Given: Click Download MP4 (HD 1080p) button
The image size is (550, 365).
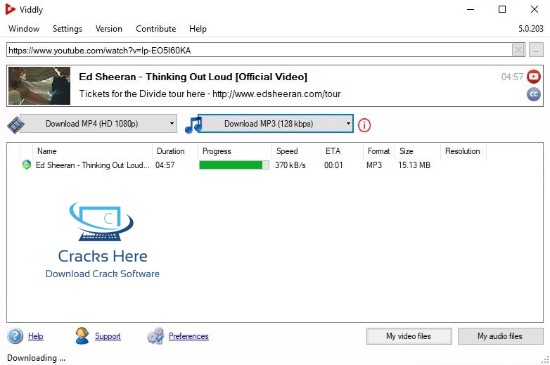Looking at the screenshot, I should [x=92, y=123].
